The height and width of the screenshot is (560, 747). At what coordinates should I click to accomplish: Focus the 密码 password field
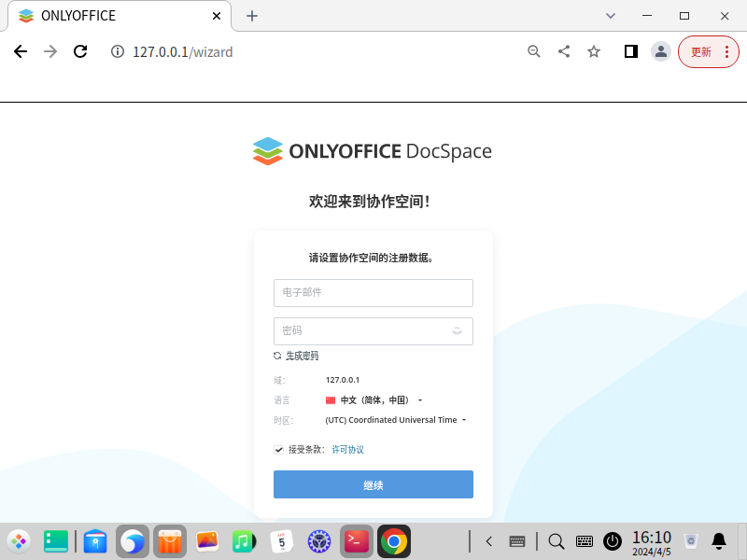[373, 331]
